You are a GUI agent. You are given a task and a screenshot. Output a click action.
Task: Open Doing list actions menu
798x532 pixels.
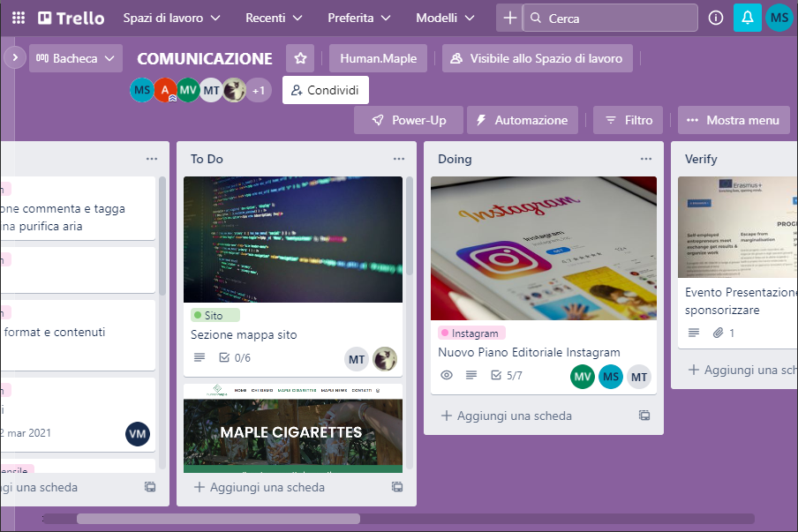pyautogui.click(x=646, y=159)
